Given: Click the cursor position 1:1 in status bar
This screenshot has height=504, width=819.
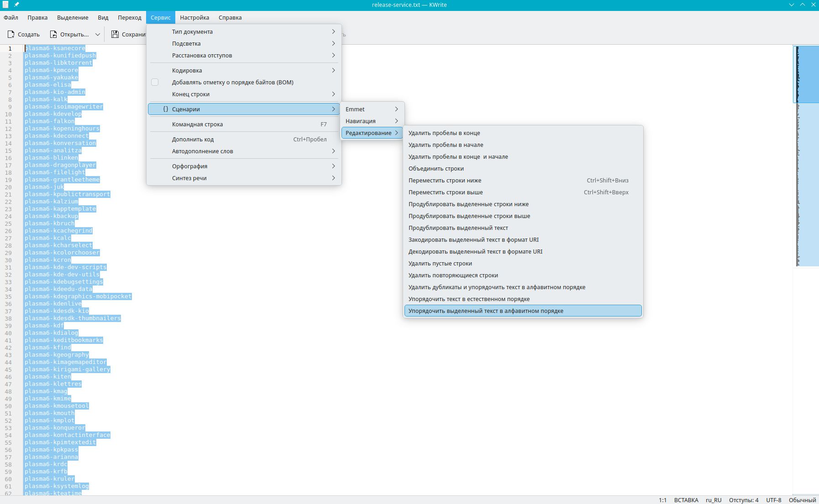Looking at the screenshot, I should click(663, 500).
